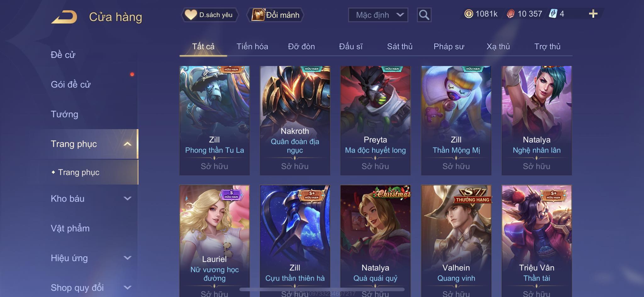Switch to the Pháp sư tab
The image size is (644, 297).
point(449,46)
